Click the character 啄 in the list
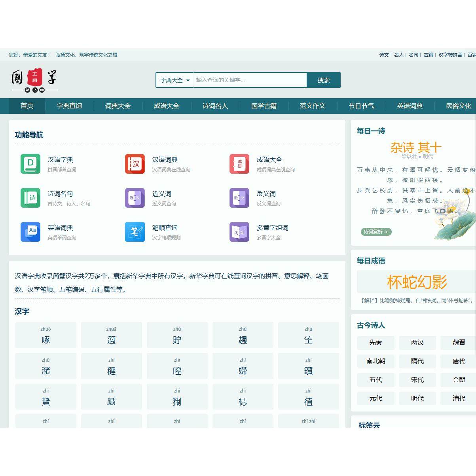The image size is (476, 476). point(46,339)
